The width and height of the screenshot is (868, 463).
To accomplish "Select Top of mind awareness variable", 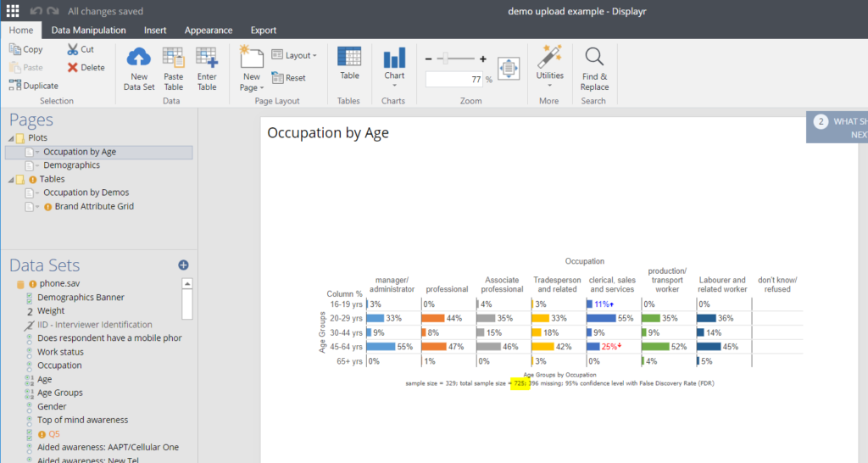I will click(x=82, y=420).
